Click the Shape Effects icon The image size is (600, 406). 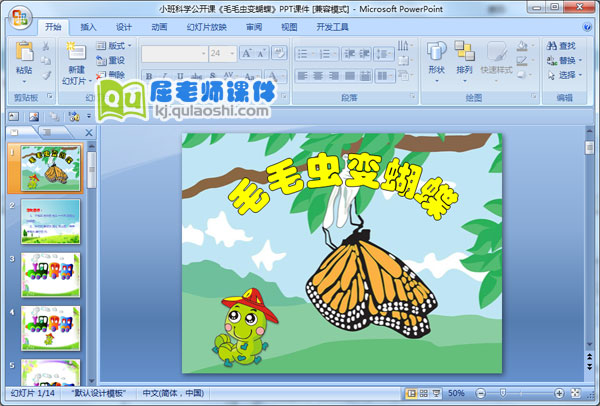tap(524, 75)
